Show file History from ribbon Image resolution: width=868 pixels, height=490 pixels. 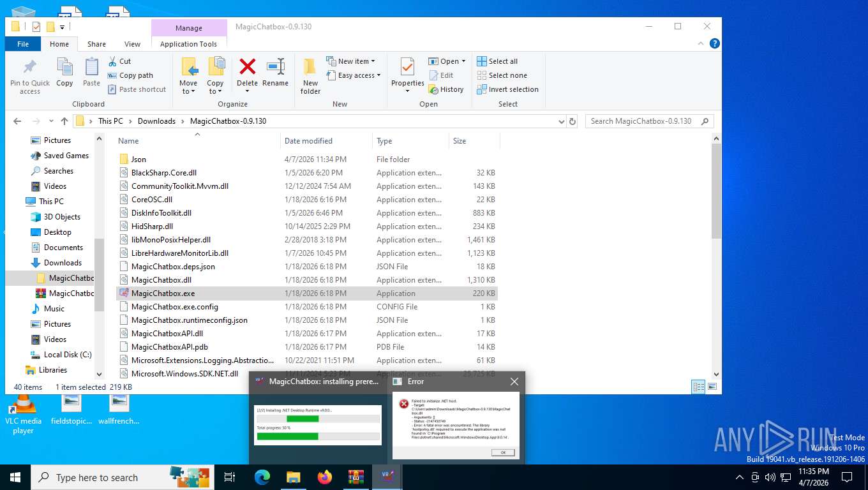pos(446,89)
